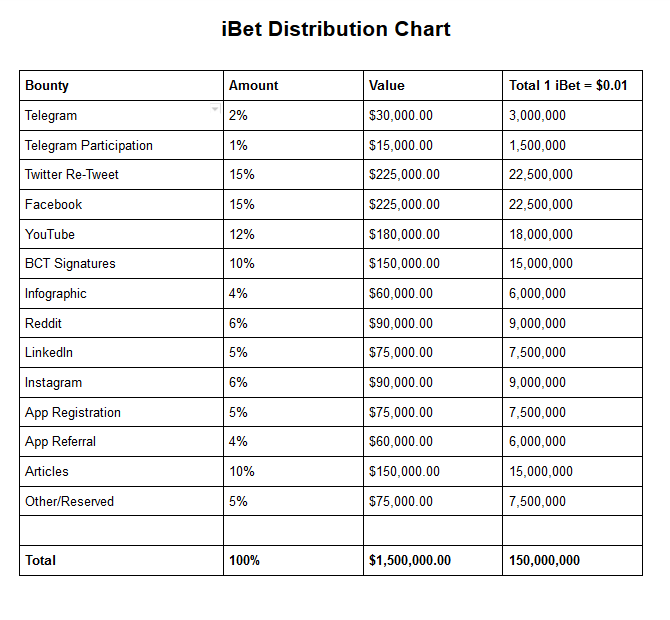Select YouTube value $180,000.00 cell
Image resolution: width=670 pixels, height=620 pixels.
tap(433, 234)
